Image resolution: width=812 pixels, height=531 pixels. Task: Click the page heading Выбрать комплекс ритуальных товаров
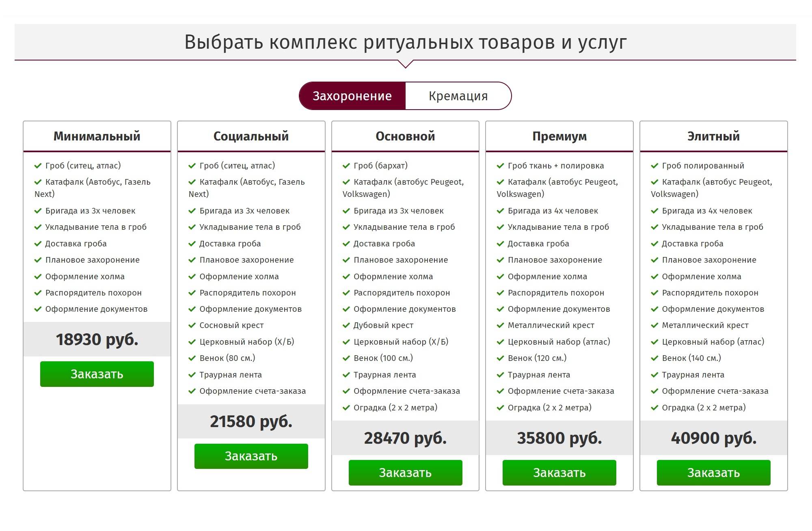[x=405, y=42]
